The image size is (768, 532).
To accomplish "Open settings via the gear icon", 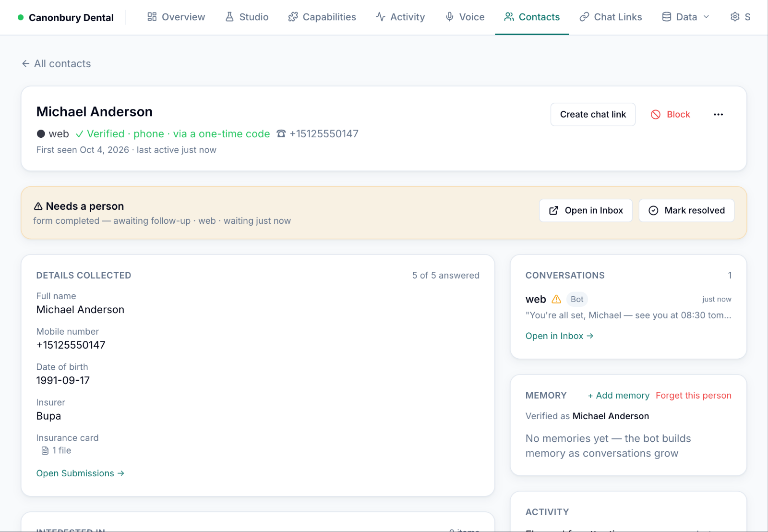I will 735,17.
